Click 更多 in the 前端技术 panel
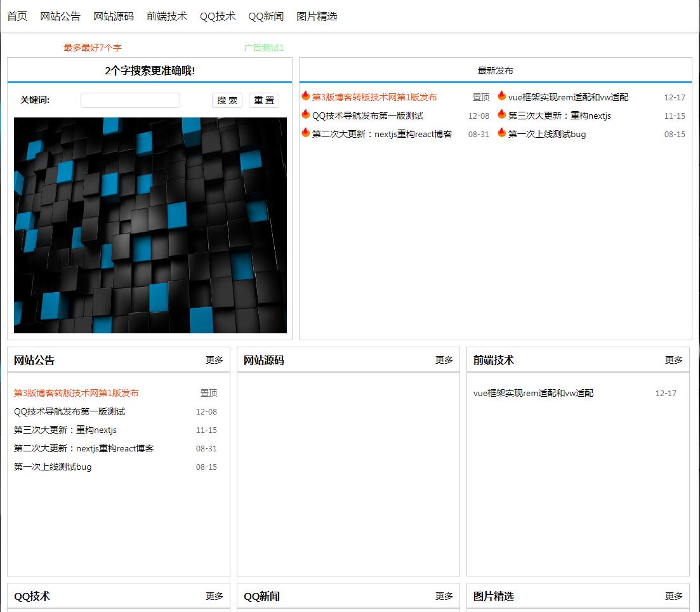700x612 pixels. [x=673, y=360]
